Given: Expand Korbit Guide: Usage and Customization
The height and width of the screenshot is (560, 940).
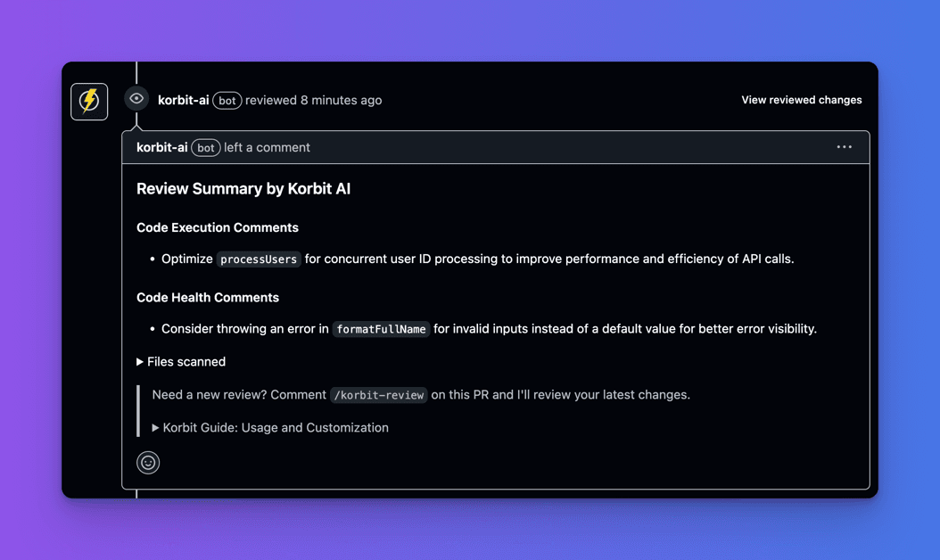Looking at the screenshot, I should click(x=270, y=427).
